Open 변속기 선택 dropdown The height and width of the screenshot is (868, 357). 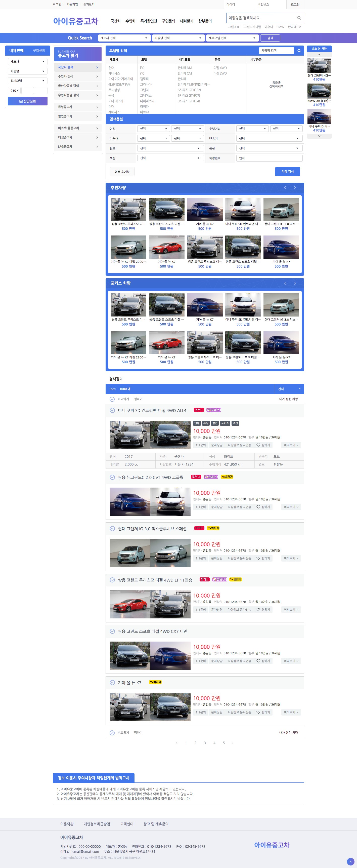pyautogui.click(x=269, y=138)
